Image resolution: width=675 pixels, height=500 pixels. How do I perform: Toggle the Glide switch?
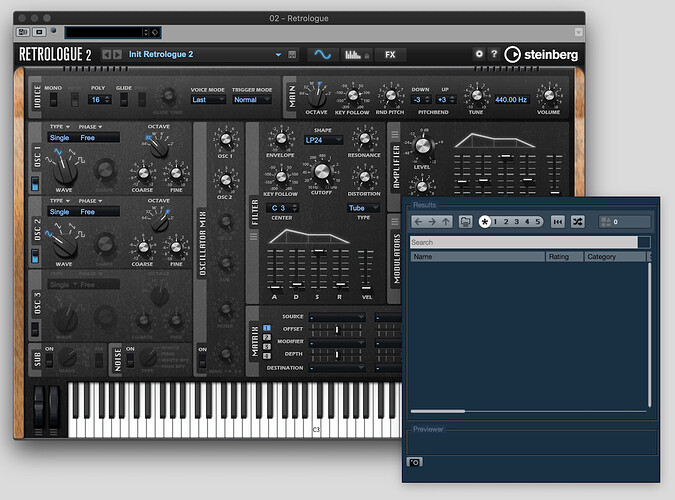coord(124,99)
